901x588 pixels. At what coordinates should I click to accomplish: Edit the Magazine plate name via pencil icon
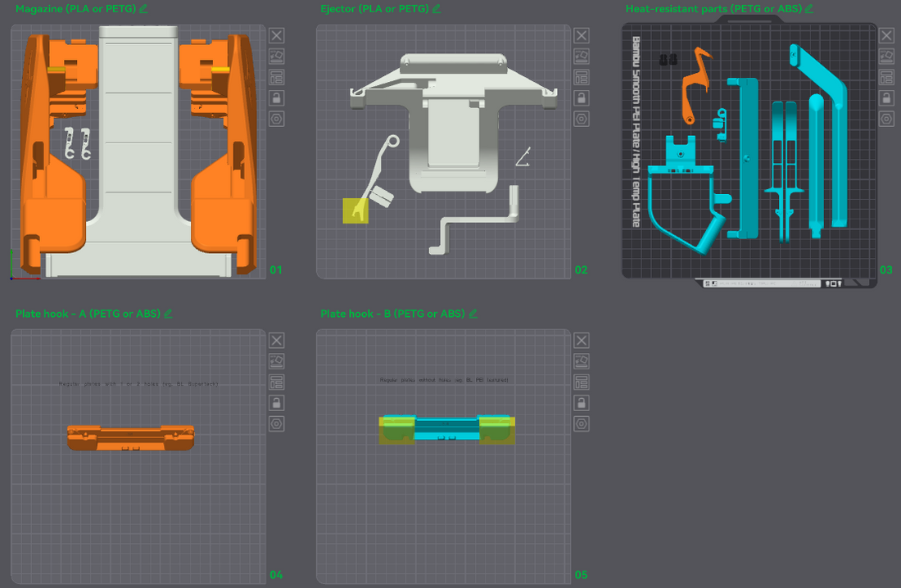point(143,8)
